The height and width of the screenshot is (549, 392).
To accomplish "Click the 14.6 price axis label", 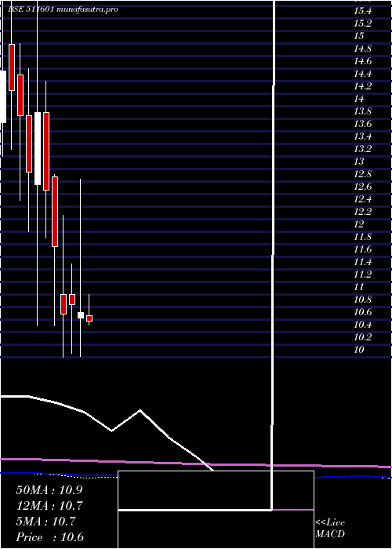I will coord(362,61).
